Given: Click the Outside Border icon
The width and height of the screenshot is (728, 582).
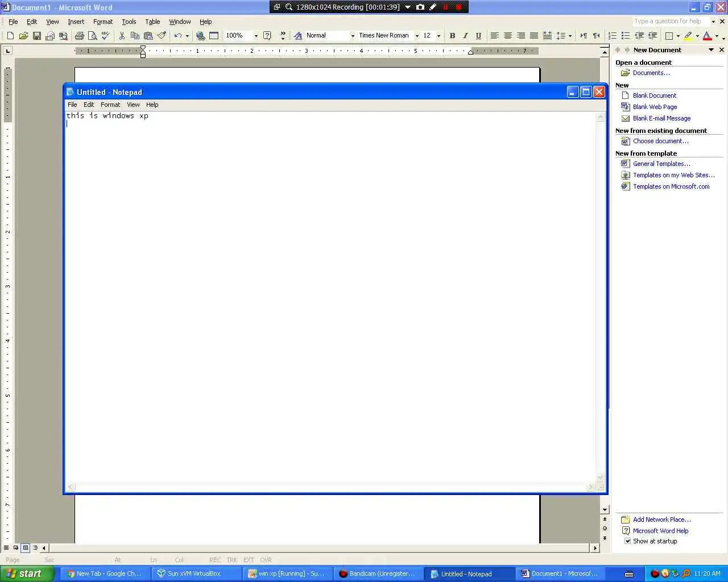Looking at the screenshot, I should pyautogui.click(x=669, y=35).
